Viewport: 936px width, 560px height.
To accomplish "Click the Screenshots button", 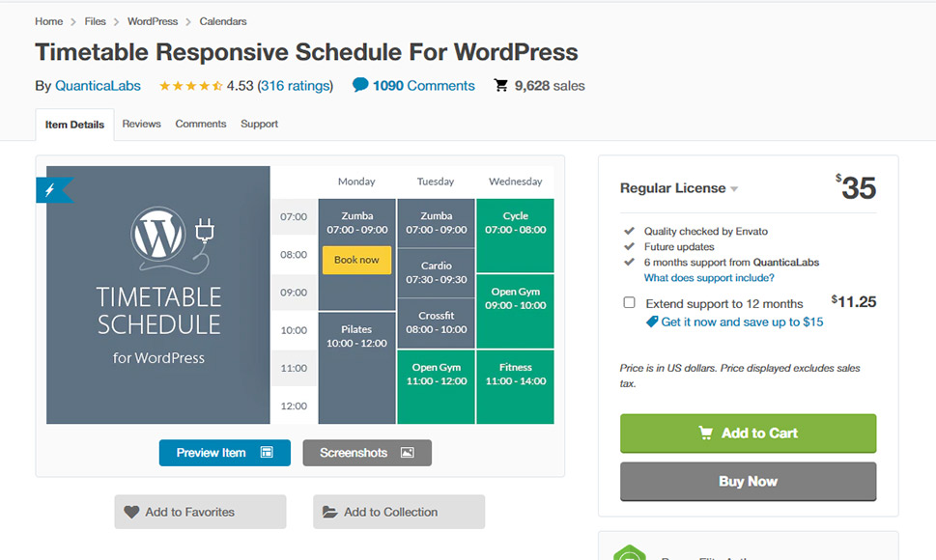I will (367, 453).
